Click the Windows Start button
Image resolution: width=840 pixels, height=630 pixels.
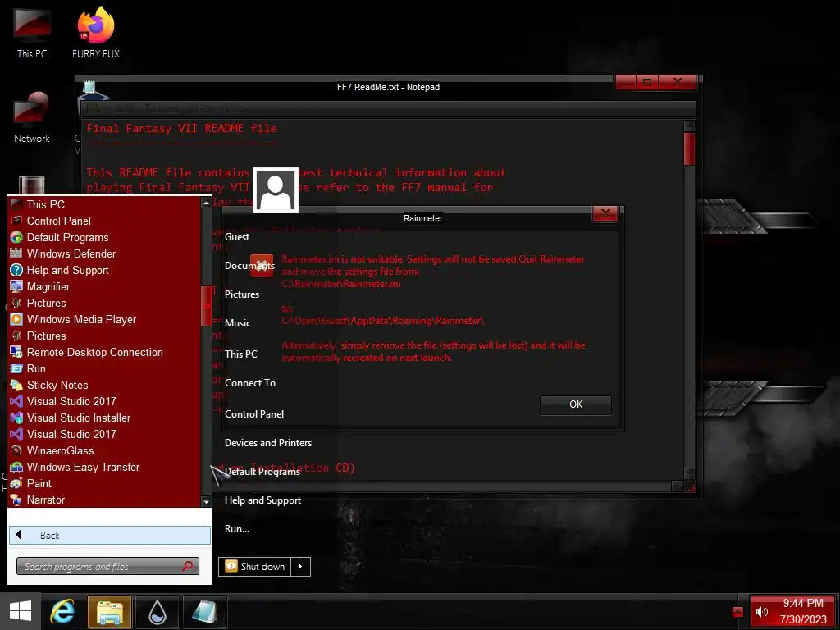[x=21, y=611]
